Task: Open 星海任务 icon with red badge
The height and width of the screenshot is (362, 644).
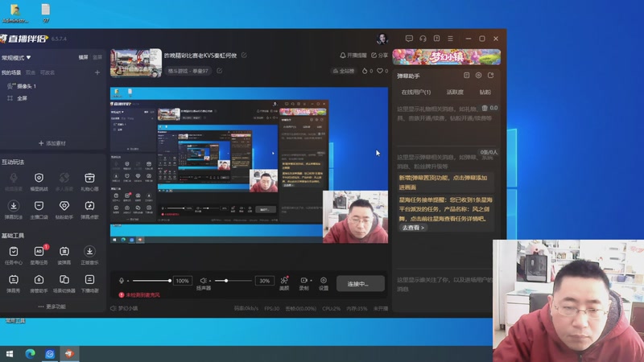Action: coord(39,251)
